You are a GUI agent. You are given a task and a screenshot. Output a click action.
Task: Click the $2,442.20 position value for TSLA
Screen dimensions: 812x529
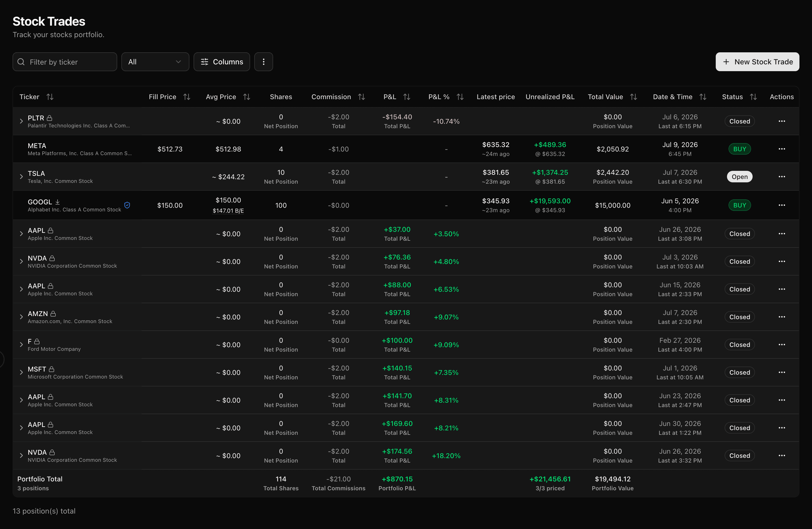pos(612,172)
